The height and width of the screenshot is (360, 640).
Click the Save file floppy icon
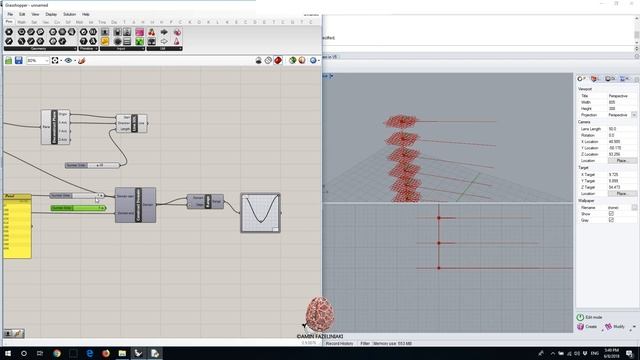[x=19, y=60]
